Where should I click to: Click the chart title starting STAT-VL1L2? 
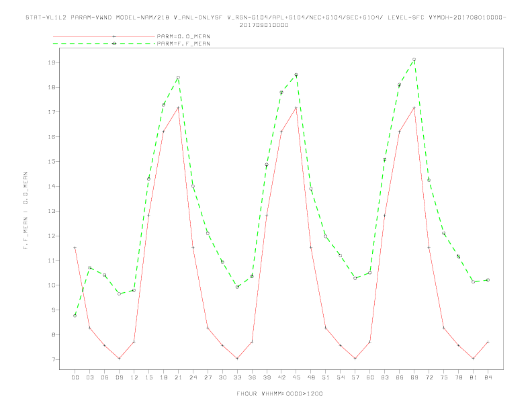pos(265,17)
